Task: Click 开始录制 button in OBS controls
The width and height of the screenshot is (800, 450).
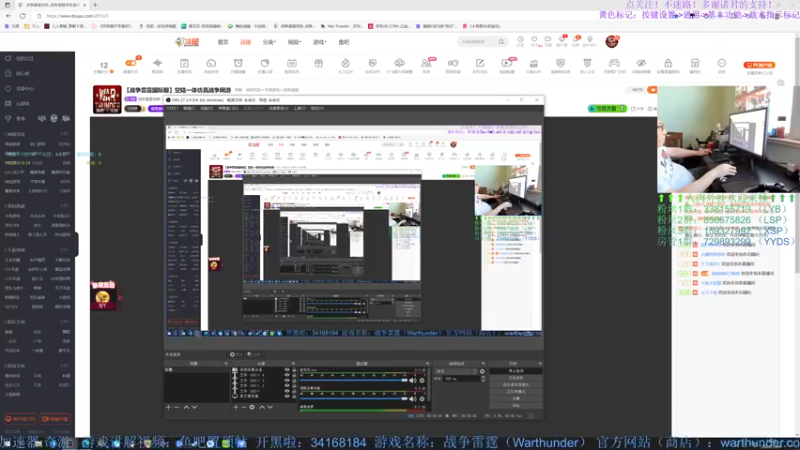Action: (516, 378)
